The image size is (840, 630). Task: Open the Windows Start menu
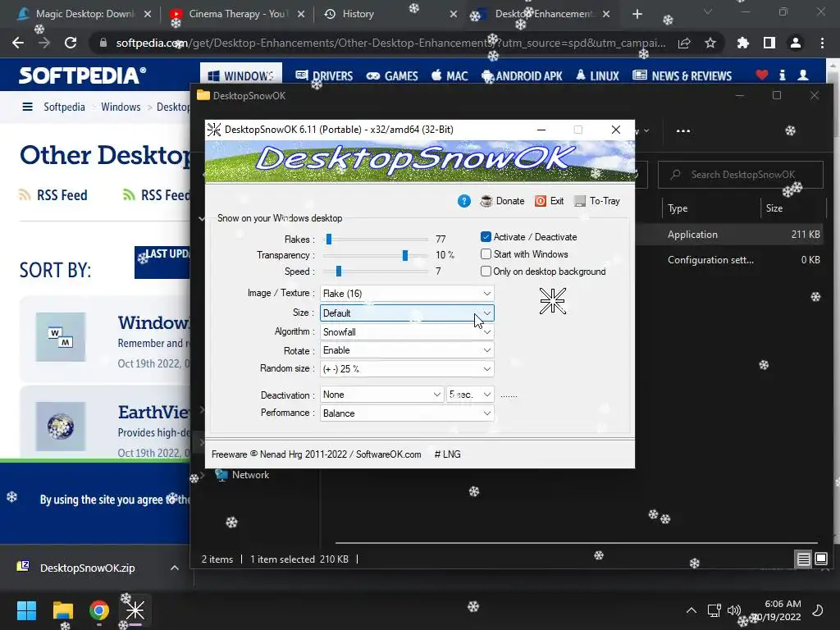click(26, 610)
